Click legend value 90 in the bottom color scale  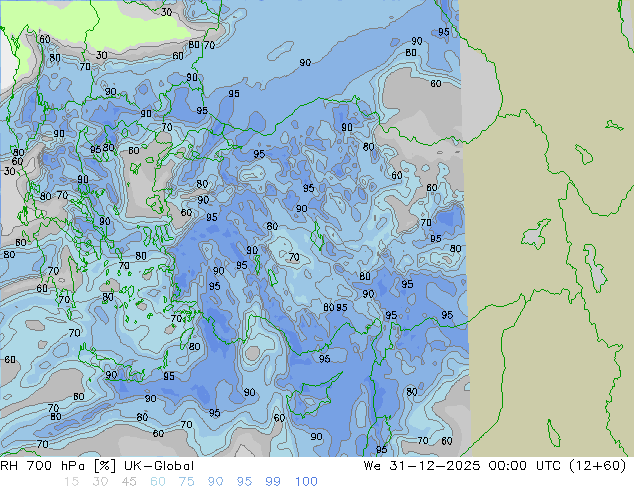(x=215, y=482)
